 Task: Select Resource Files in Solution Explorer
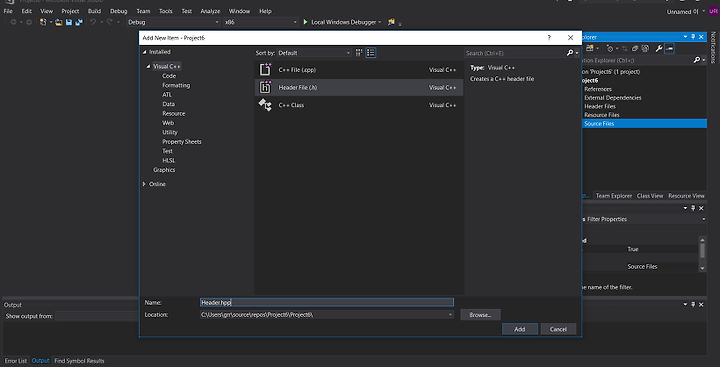[602, 115]
